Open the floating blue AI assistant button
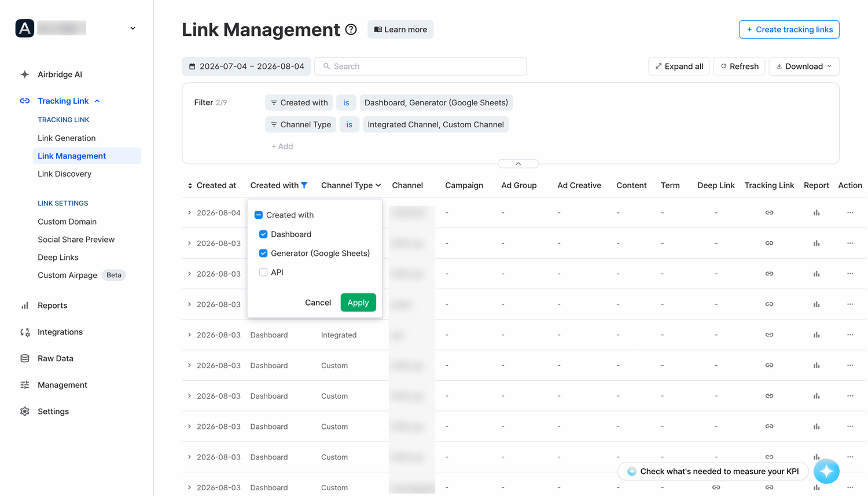The height and width of the screenshot is (496, 868). [x=826, y=471]
